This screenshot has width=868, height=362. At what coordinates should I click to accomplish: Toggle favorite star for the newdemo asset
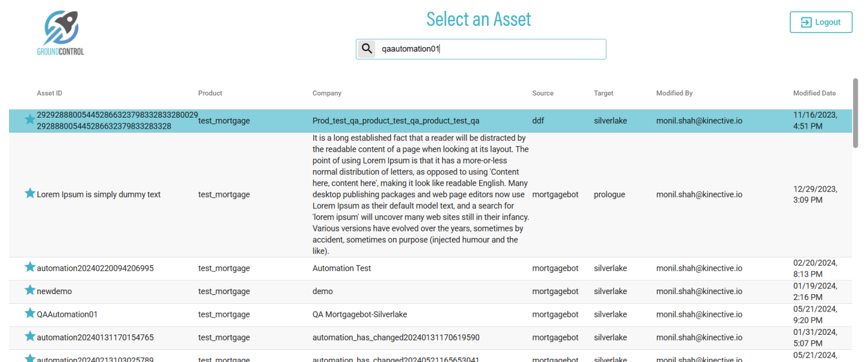click(x=30, y=290)
